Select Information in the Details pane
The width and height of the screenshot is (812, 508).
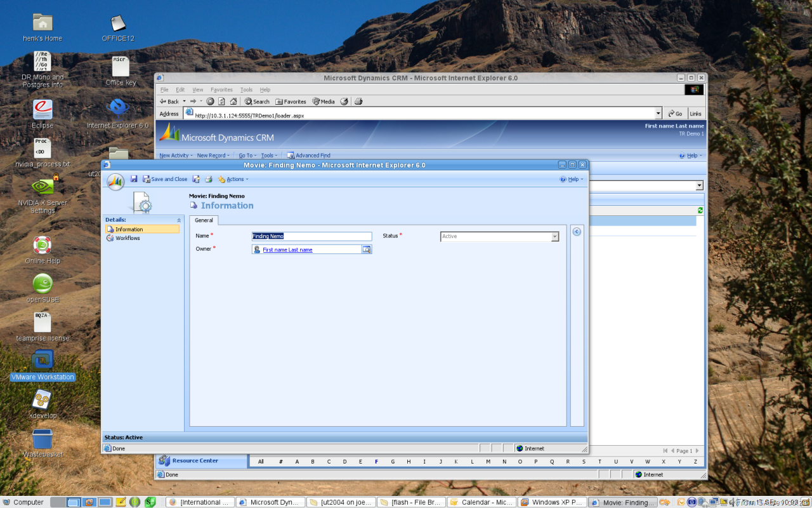click(x=142, y=229)
